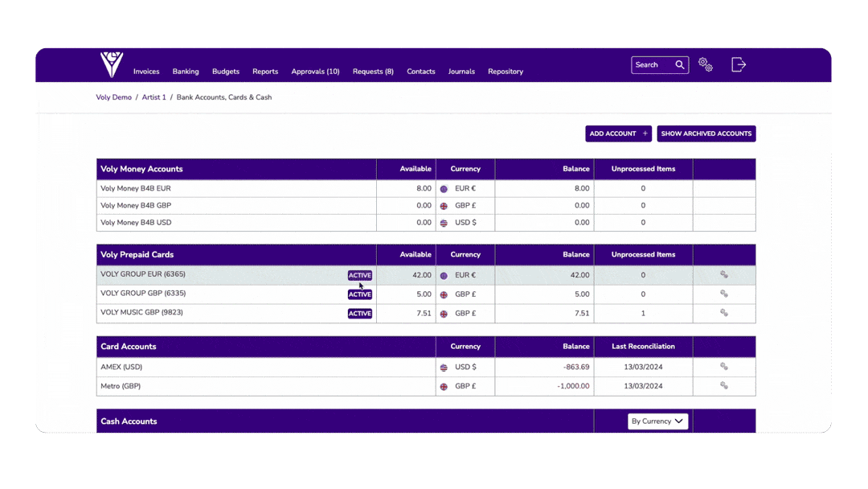Go to Contacts menu item

pos(420,72)
